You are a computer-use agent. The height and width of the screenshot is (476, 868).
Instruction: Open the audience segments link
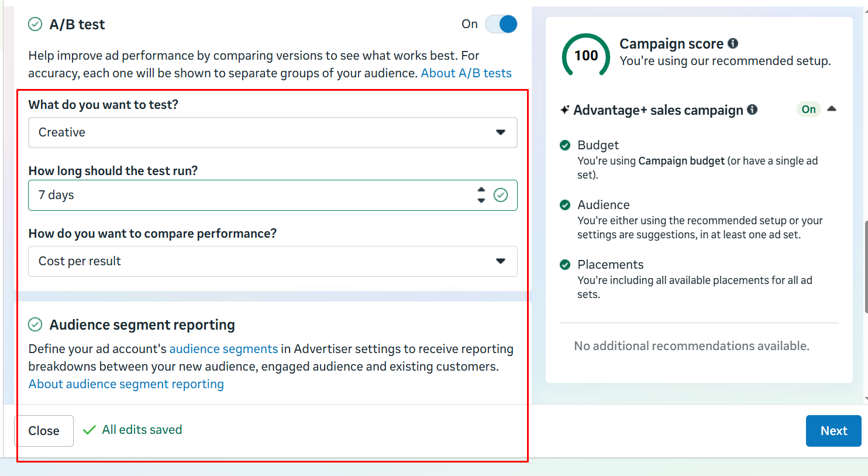tap(223, 349)
